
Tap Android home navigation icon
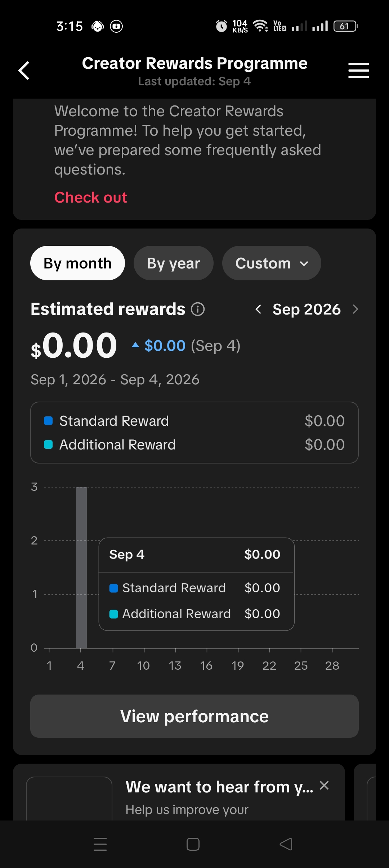coord(193,844)
